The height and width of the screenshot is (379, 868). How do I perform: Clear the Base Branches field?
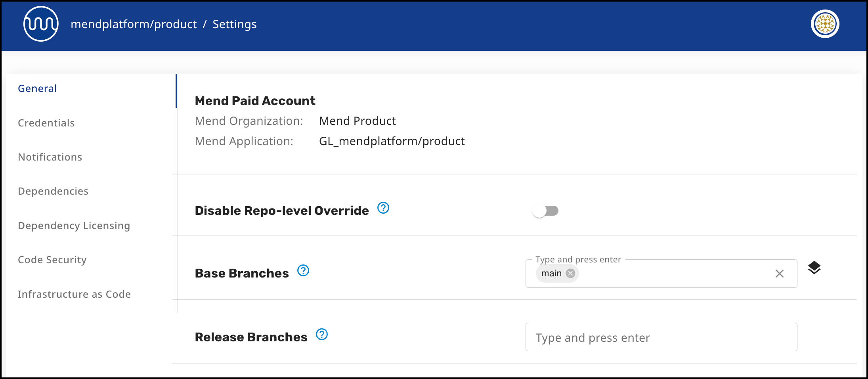(779, 274)
